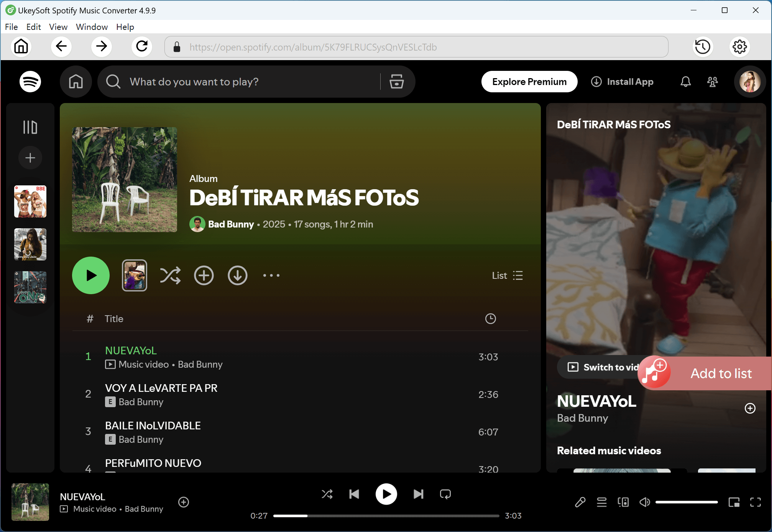Toggle shuffle in bottom player bar
Image resolution: width=772 pixels, height=532 pixels.
327,494
